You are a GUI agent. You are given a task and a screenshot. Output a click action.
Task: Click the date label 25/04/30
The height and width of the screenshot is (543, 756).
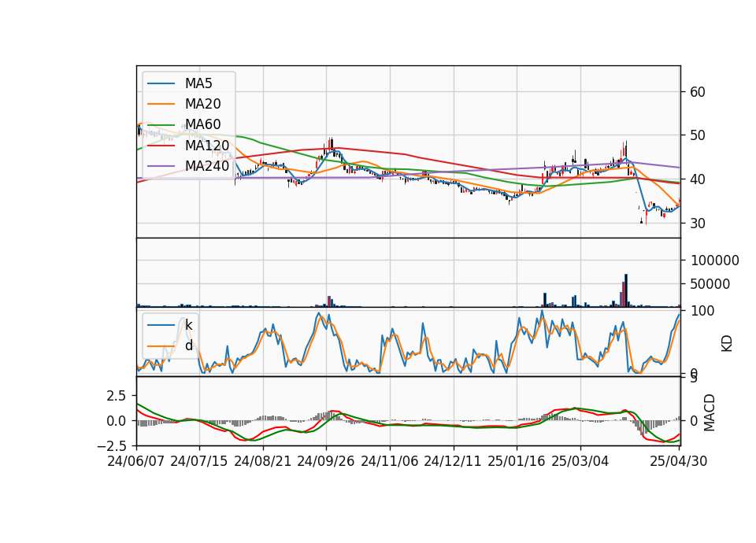tap(679, 461)
